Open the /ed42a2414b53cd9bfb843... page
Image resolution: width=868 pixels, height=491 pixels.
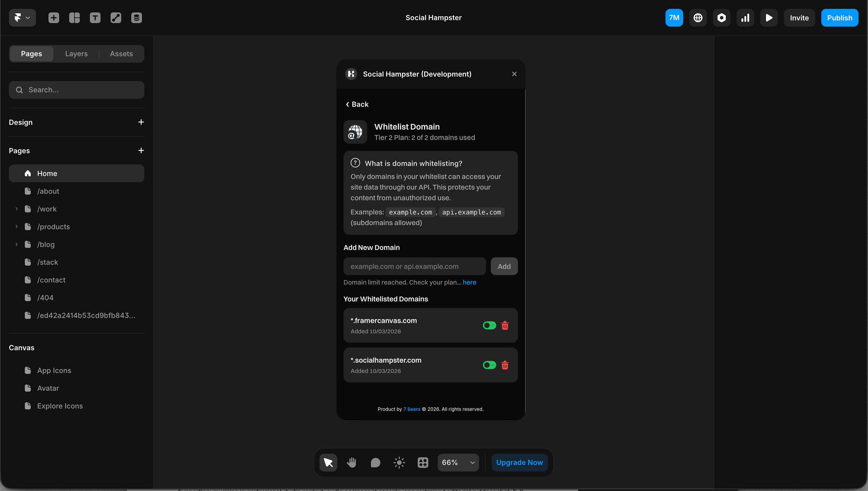(x=77, y=315)
